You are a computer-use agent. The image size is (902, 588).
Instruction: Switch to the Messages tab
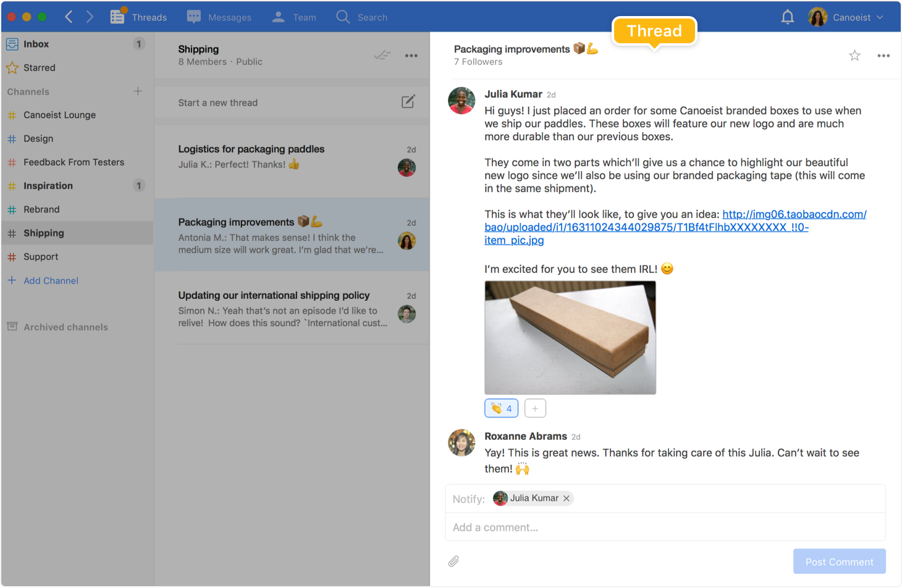click(x=219, y=17)
